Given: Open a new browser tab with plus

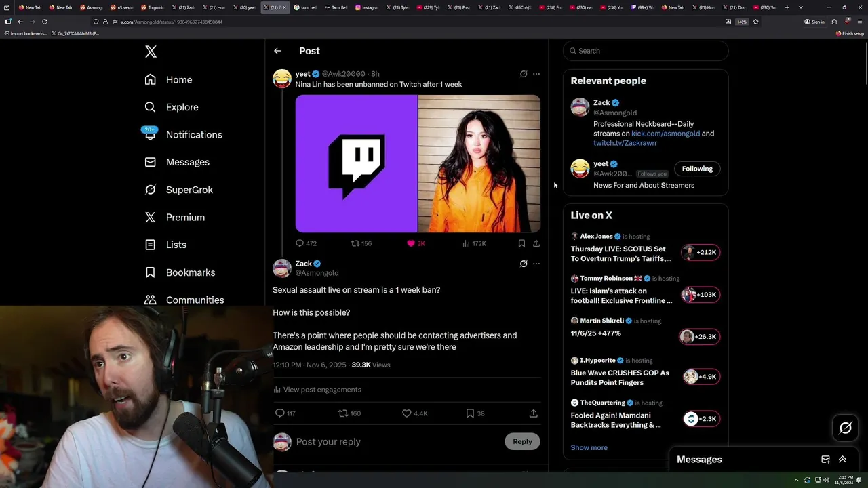Looking at the screenshot, I should tap(787, 7).
